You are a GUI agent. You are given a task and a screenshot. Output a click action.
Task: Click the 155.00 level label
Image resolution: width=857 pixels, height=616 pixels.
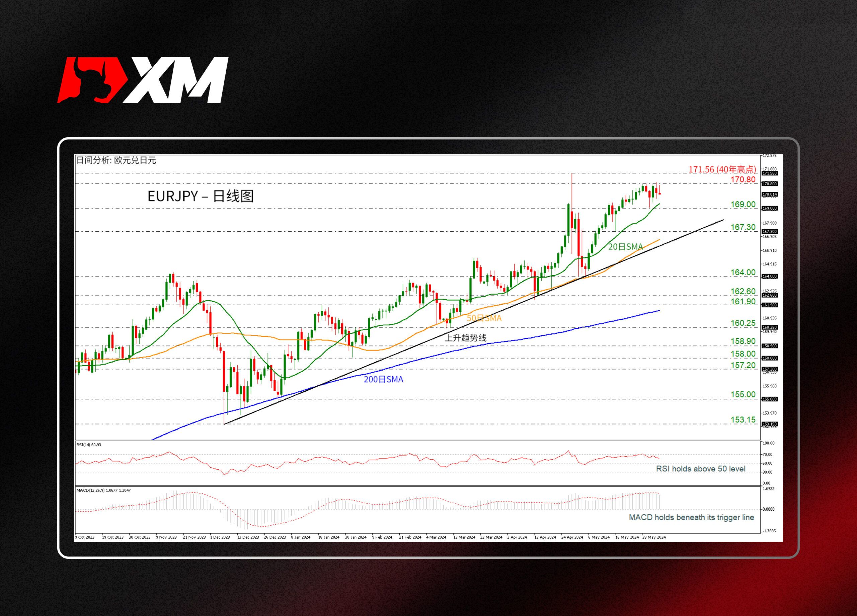[743, 395]
